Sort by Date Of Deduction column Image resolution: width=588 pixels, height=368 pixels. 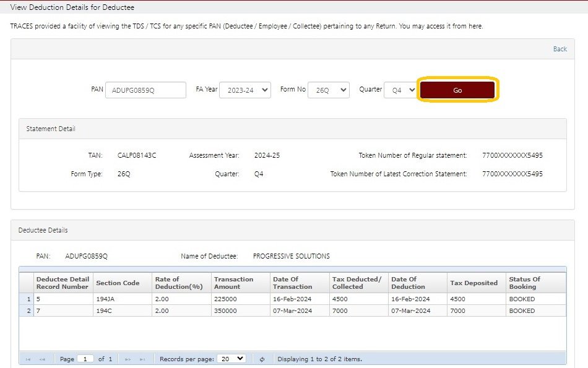click(417, 283)
